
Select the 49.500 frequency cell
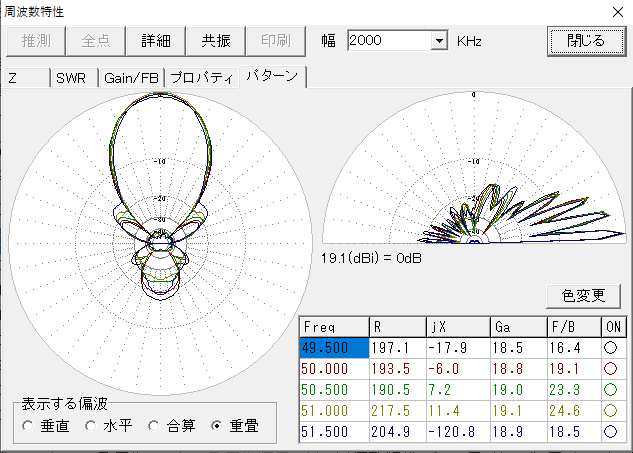(334, 347)
